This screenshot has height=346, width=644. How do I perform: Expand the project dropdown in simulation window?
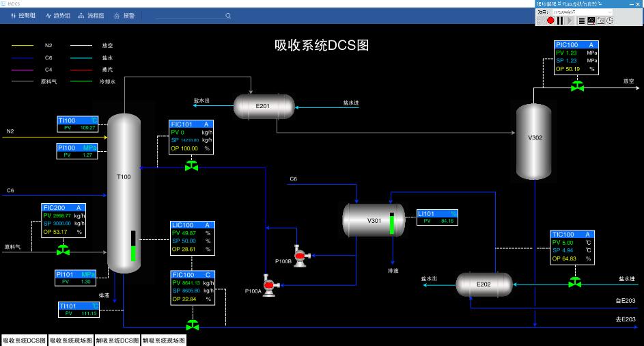click(x=608, y=12)
